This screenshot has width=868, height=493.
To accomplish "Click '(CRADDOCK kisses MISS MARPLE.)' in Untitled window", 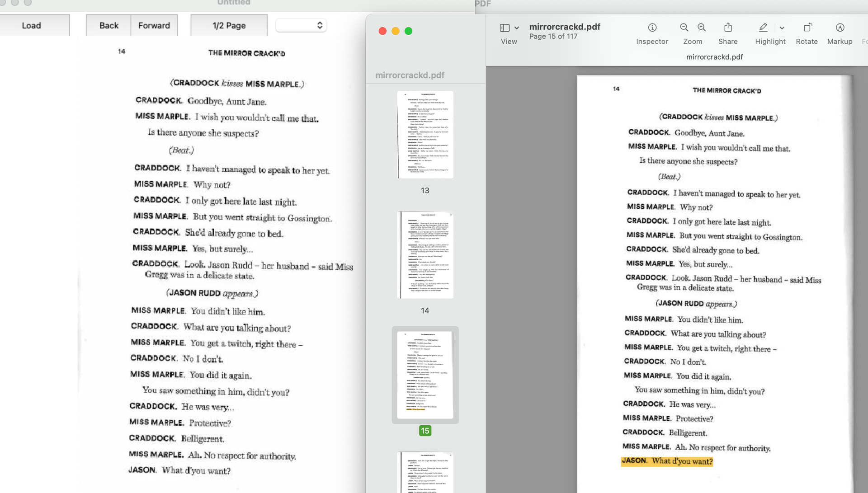I will click(237, 83).
